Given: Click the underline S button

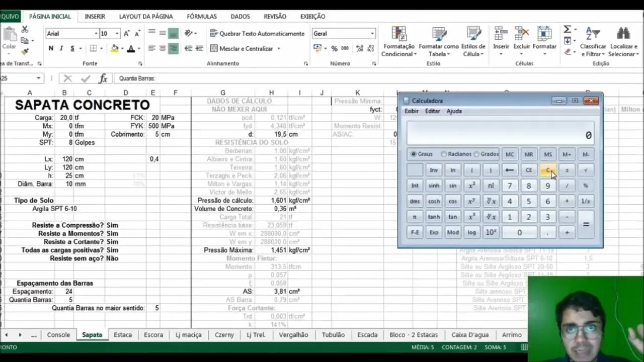Looking at the screenshot, I should point(72,48).
